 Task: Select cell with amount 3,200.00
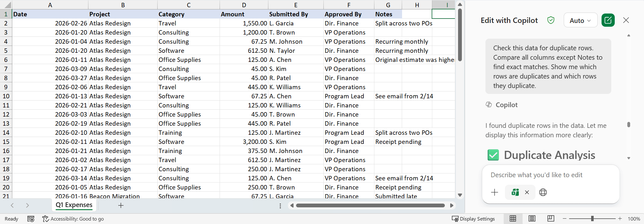(244, 142)
